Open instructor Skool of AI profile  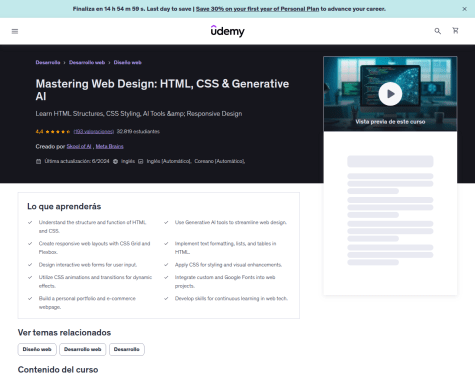[x=79, y=146]
